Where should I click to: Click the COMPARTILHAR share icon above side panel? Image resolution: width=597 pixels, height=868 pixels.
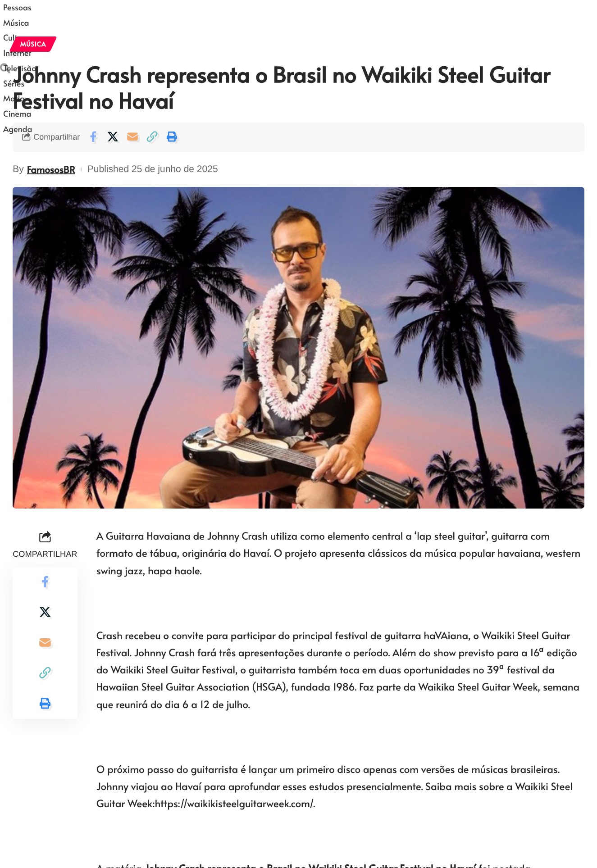[45, 537]
